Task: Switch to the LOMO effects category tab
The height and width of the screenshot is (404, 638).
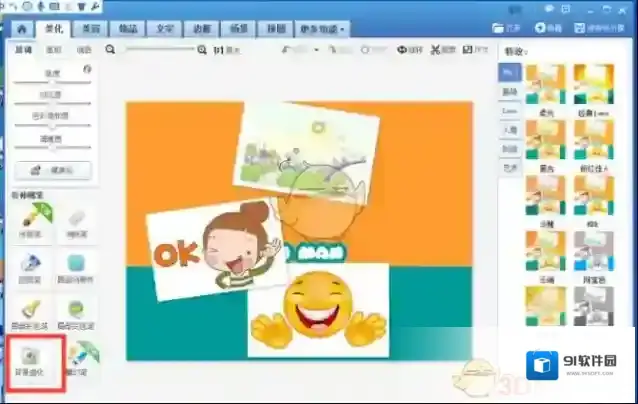Action: pyautogui.click(x=509, y=110)
